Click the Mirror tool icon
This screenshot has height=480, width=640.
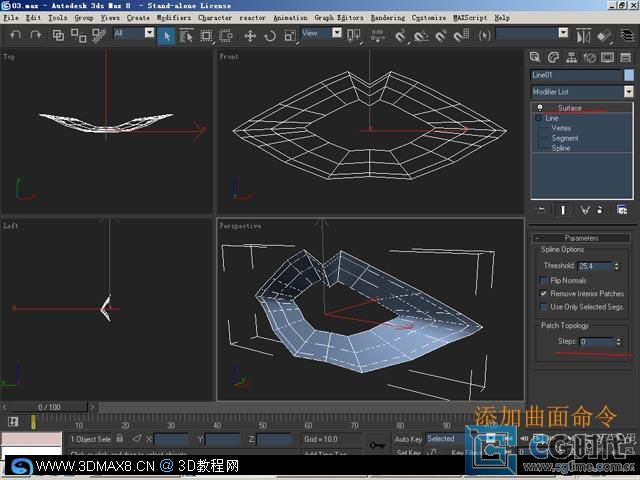583,36
